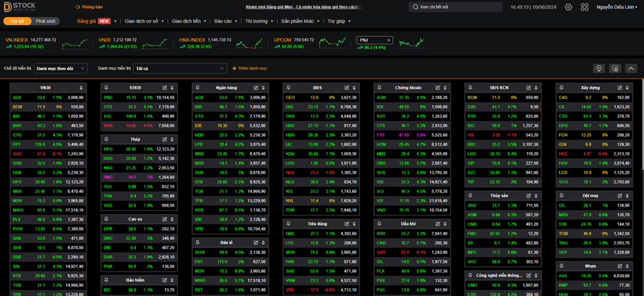Click UPCOM index label

click(283, 40)
